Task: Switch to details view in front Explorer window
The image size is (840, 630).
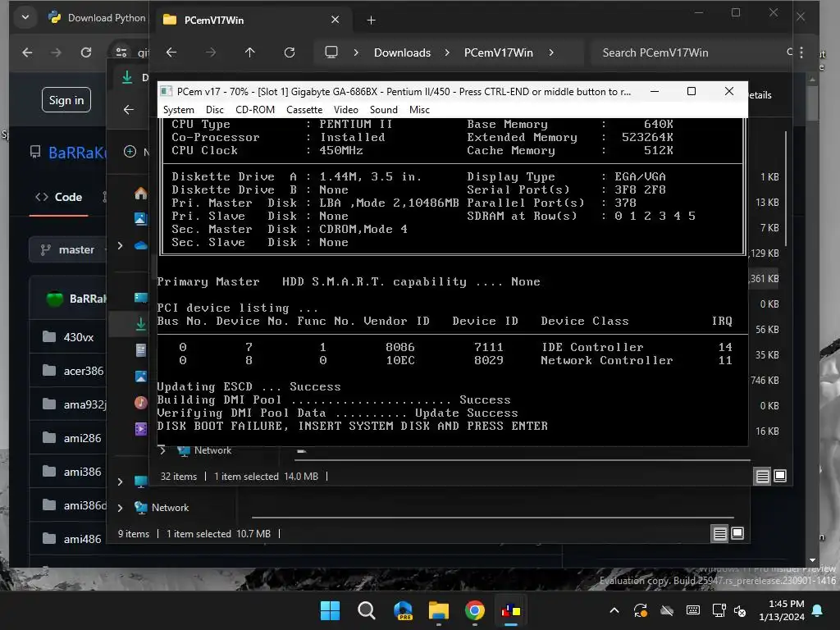Action: (763, 476)
